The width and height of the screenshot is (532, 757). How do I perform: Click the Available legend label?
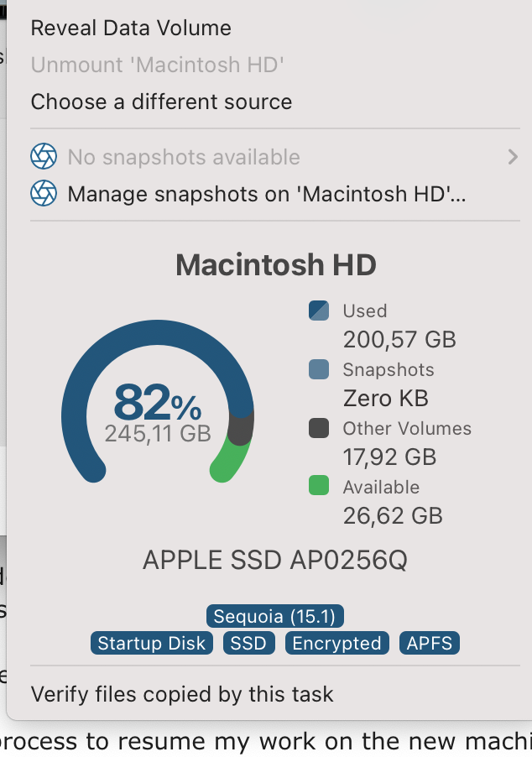click(381, 487)
